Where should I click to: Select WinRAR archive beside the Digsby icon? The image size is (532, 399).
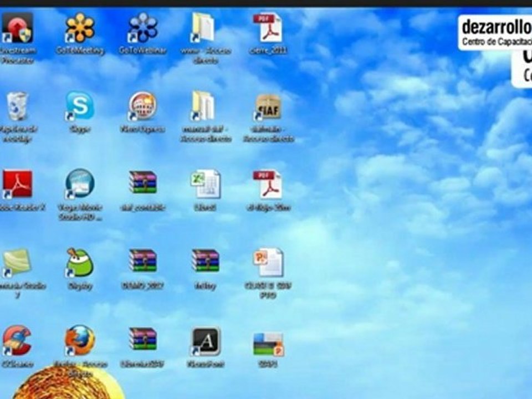pyautogui.click(x=143, y=260)
